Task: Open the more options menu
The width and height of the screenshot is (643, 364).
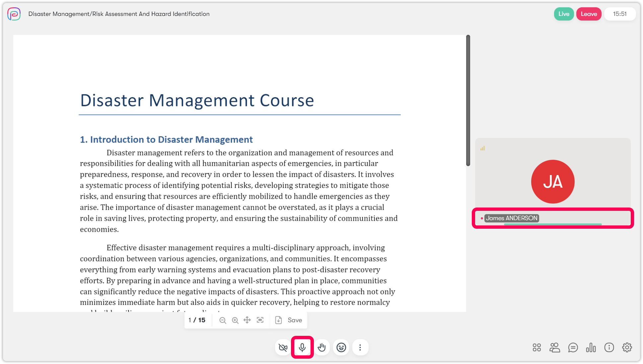Action: tap(360, 347)
